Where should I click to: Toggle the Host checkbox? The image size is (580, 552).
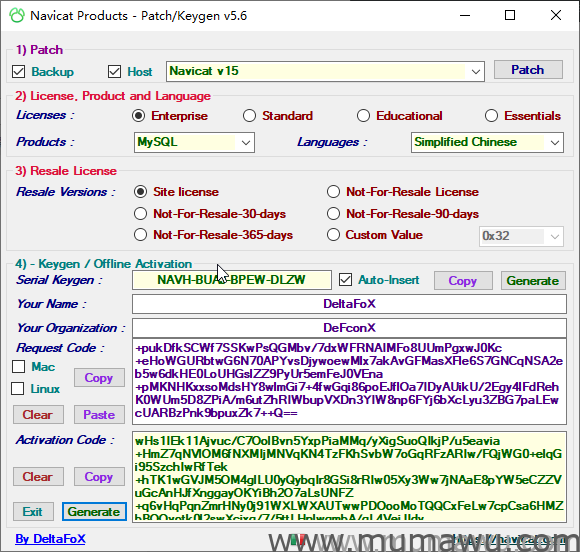tap(114, 71)
